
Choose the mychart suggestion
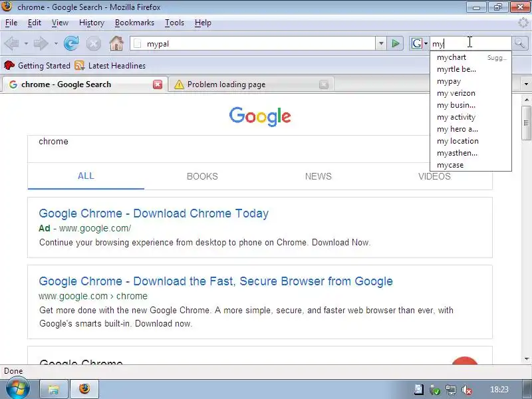point(471,57)
